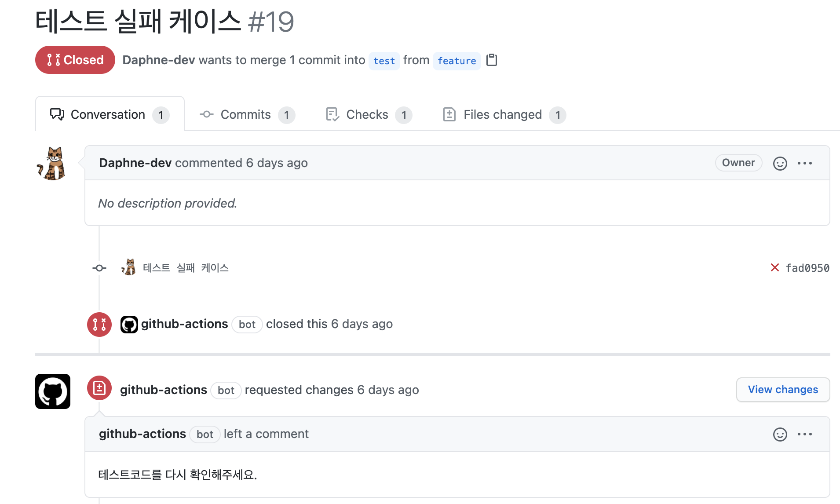Click the test base branch label

384,61
